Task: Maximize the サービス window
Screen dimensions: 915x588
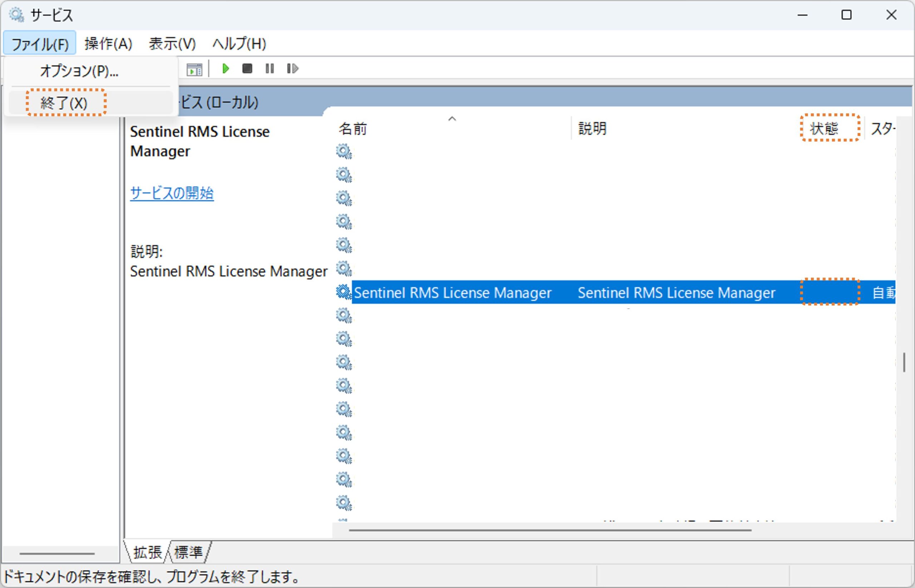Action: [847, 15]
